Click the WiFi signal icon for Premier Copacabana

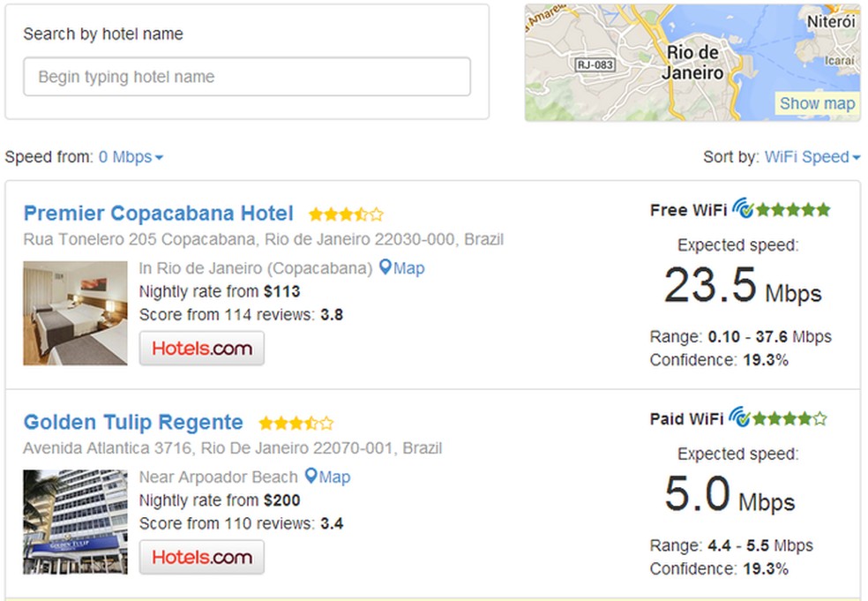743,209
